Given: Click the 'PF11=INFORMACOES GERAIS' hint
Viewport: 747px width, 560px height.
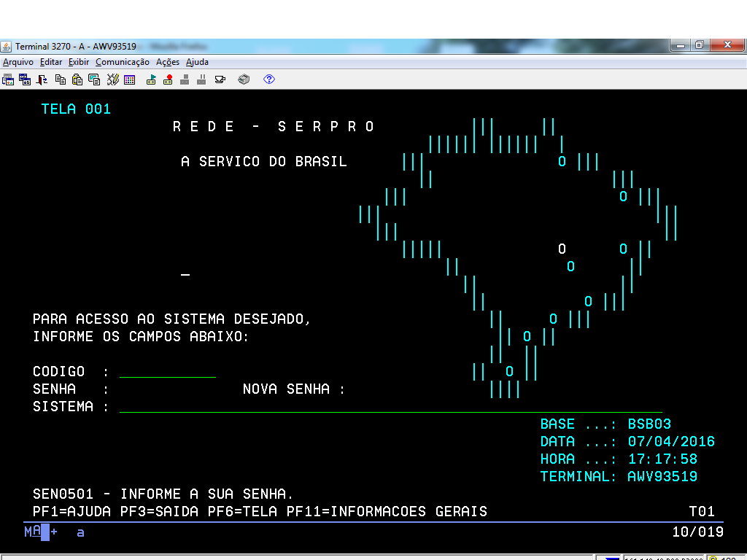Looking at the screenshot, I should click(387, 511).
